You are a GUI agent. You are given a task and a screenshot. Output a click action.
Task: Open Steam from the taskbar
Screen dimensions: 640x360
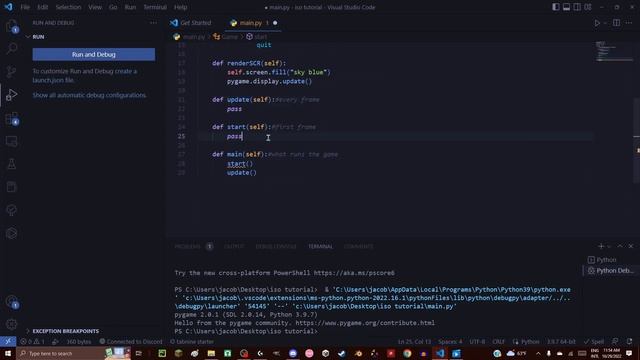point(342,353)
